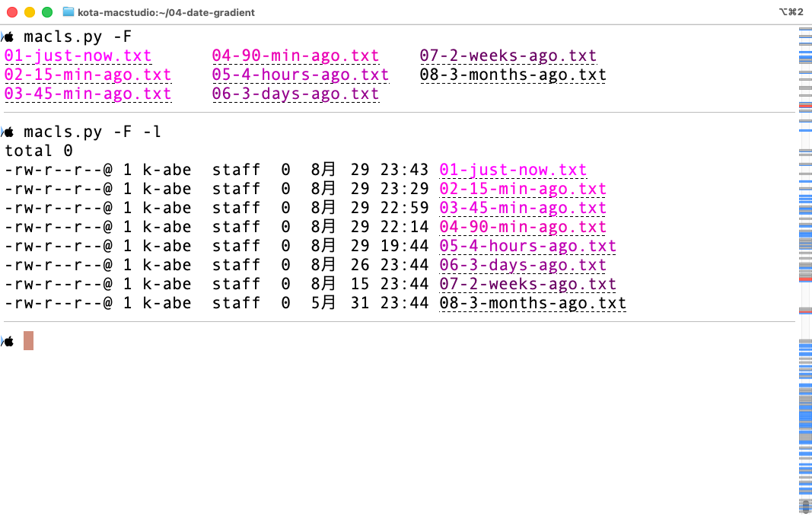Screen dimensions: 812x523
Task: Click the date '5月' of 08-3-months-ago.txt
Action: pos(323,304)
